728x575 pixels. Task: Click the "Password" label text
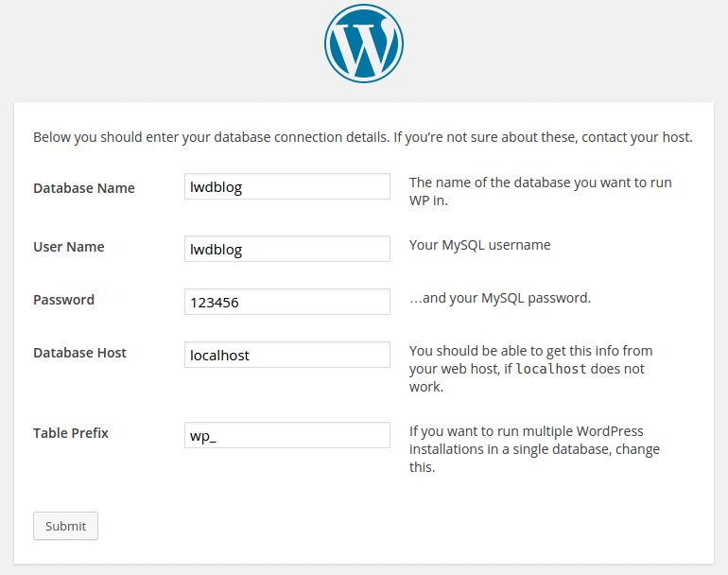coord(64,300)
